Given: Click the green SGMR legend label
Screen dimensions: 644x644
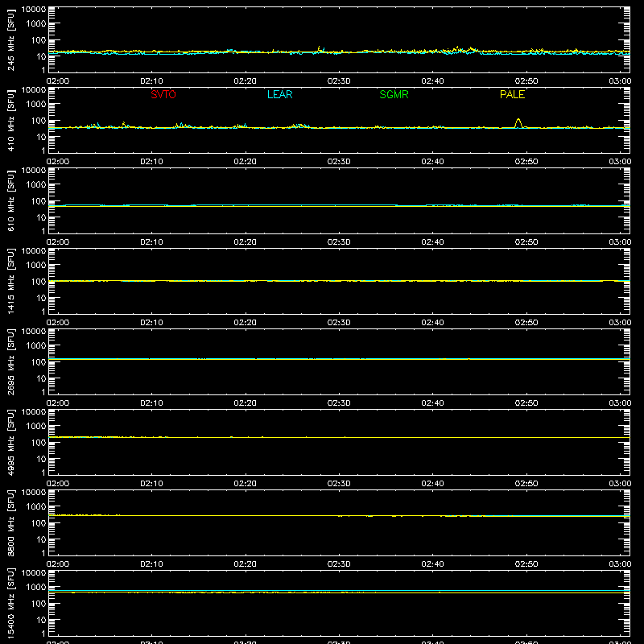Looking at the screenshot, I should [x=394, y=94].
